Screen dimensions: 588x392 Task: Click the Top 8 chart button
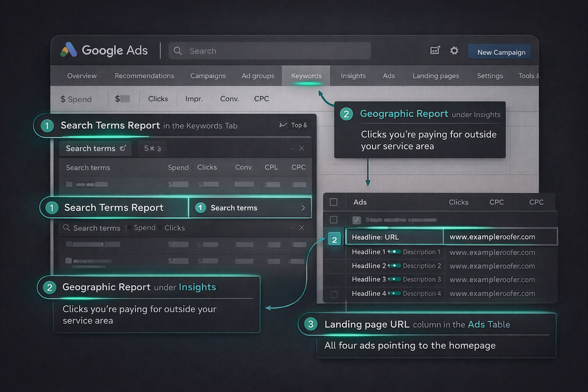(x=293, y=125)
